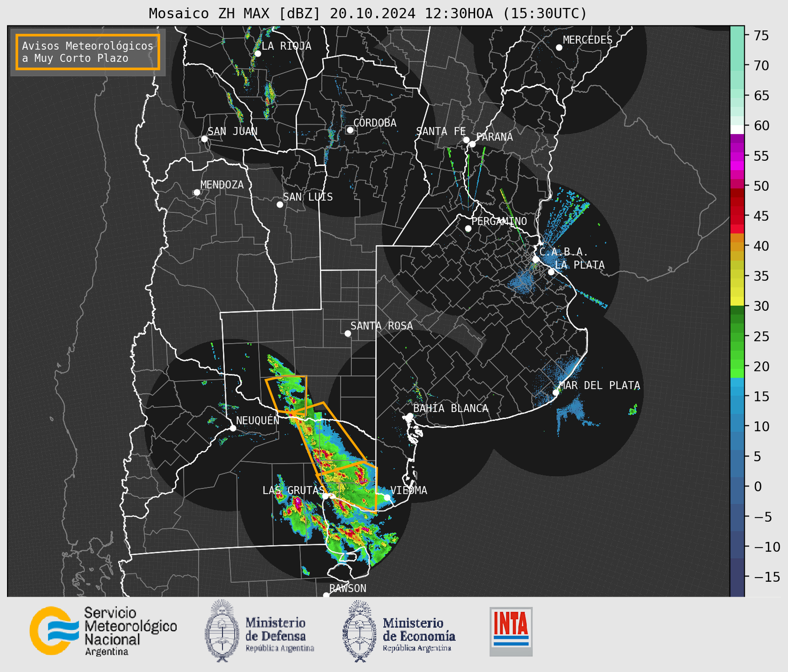
Task: Click the 0 label on the color scale
Action: pyautogui.click(x=757, y=486)
